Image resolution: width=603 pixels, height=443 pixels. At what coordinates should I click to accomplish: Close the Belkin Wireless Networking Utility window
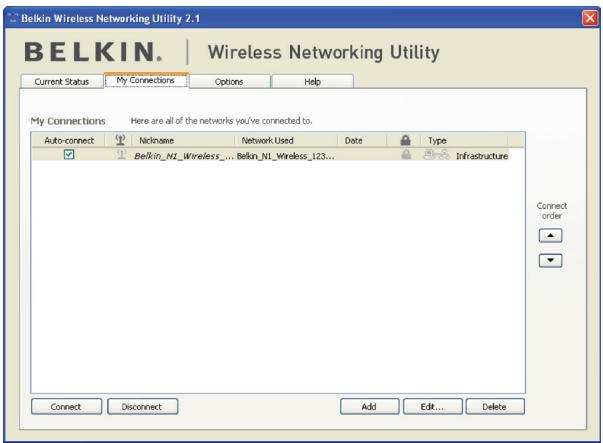tap(590, 18)
